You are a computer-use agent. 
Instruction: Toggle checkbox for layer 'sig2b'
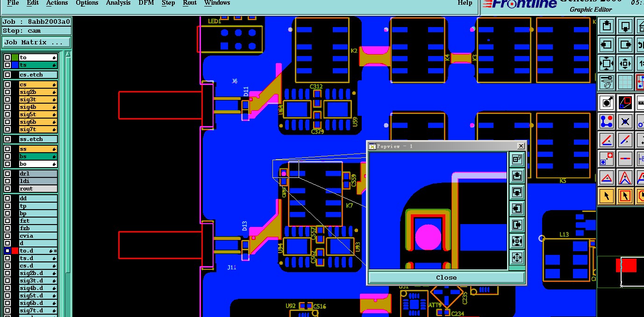[x=7, y=92]
